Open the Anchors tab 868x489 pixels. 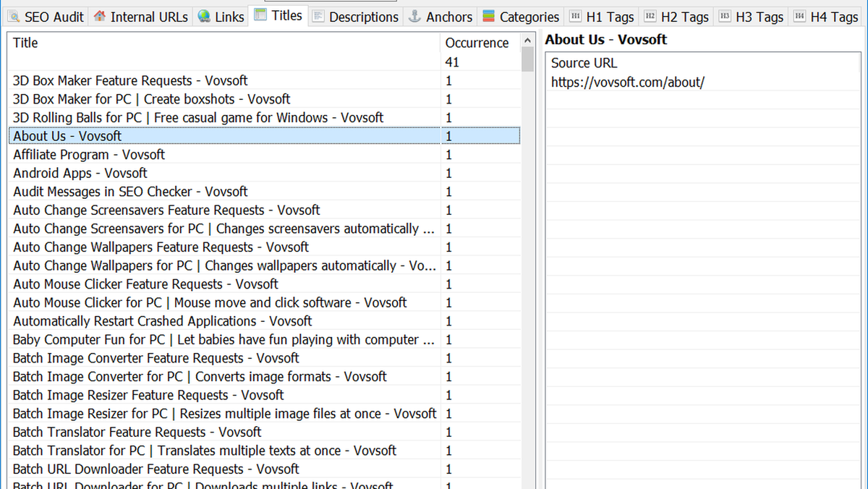pyautogui.click(x=441, y=16)
